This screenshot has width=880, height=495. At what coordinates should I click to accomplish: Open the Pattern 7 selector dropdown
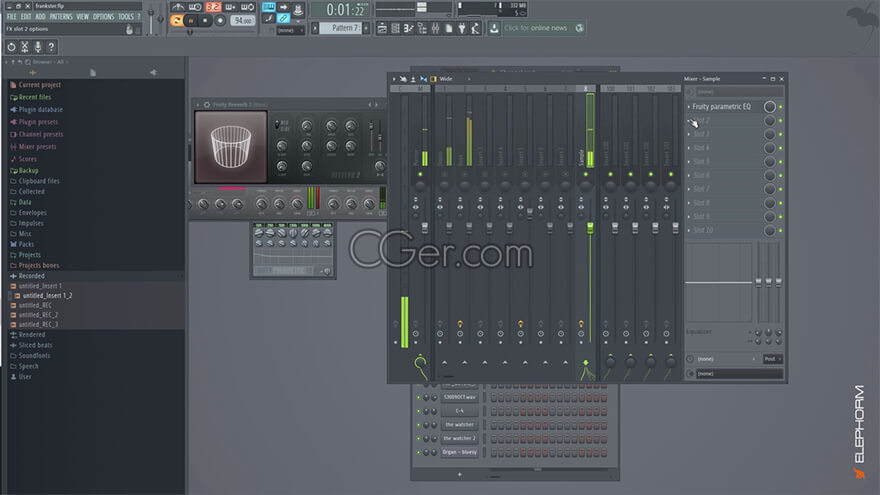pos(340,28)
